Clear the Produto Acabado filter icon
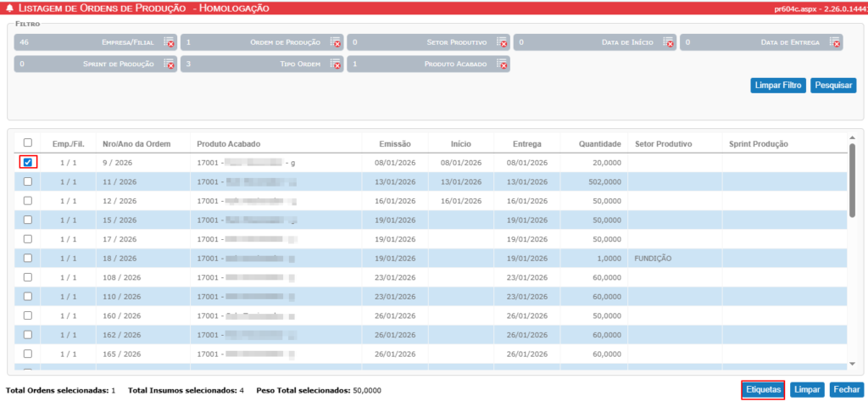Screen dimensions: 868x407 [502, 64]
